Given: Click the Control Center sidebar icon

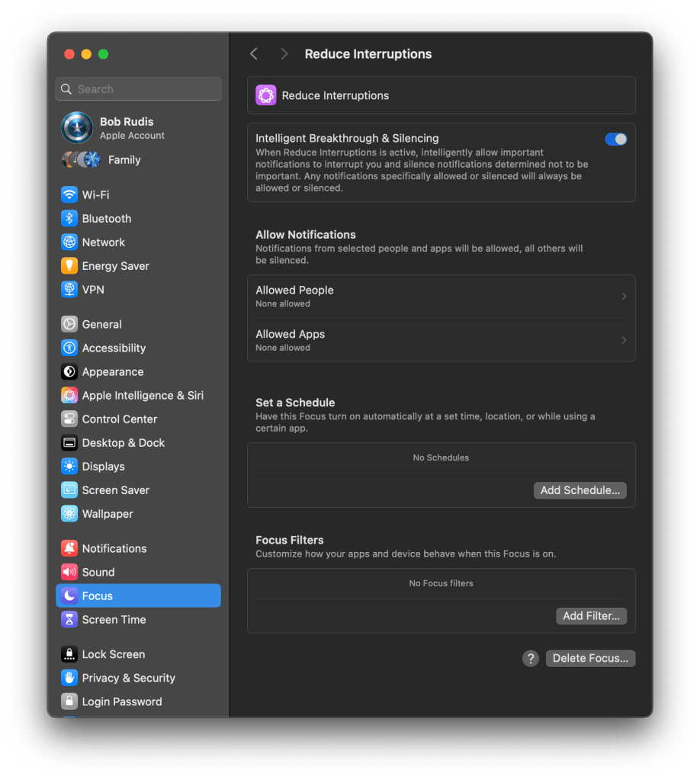Looking at the screenshot, I should [69, 419].
